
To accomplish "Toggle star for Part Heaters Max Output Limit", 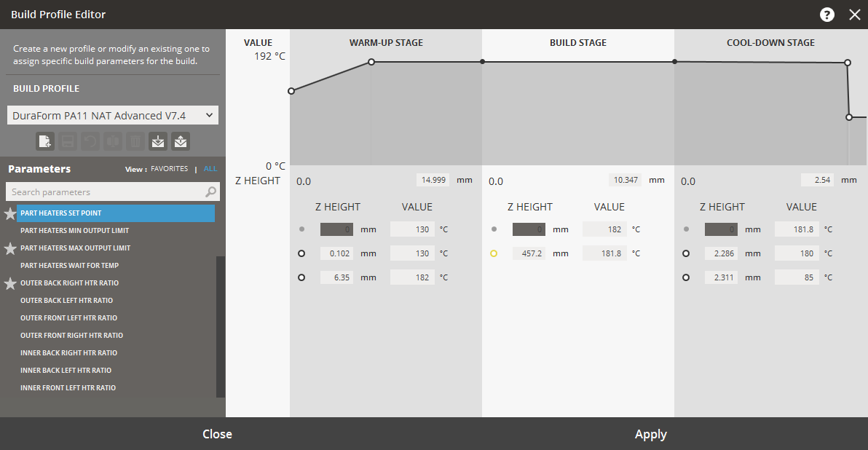I will (x=10, y=249).
